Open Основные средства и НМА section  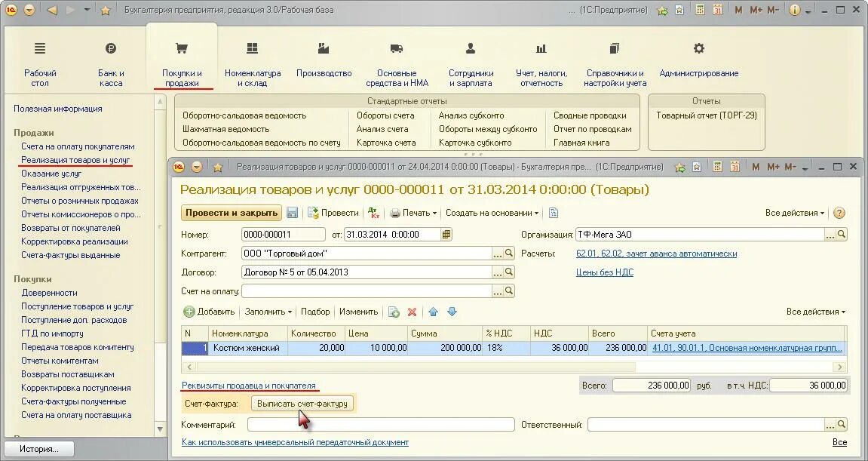[397, 65]
